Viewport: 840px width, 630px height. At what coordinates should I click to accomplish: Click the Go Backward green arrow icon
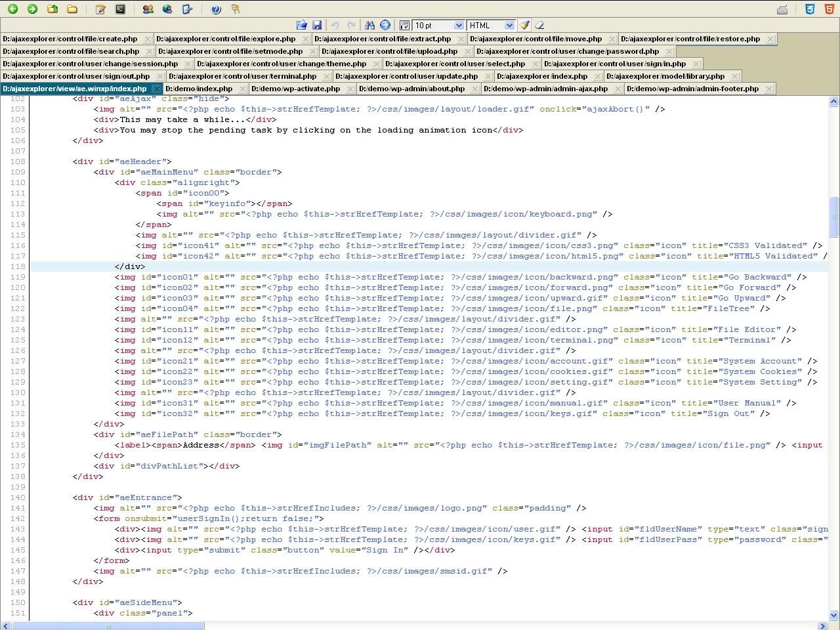12,9
